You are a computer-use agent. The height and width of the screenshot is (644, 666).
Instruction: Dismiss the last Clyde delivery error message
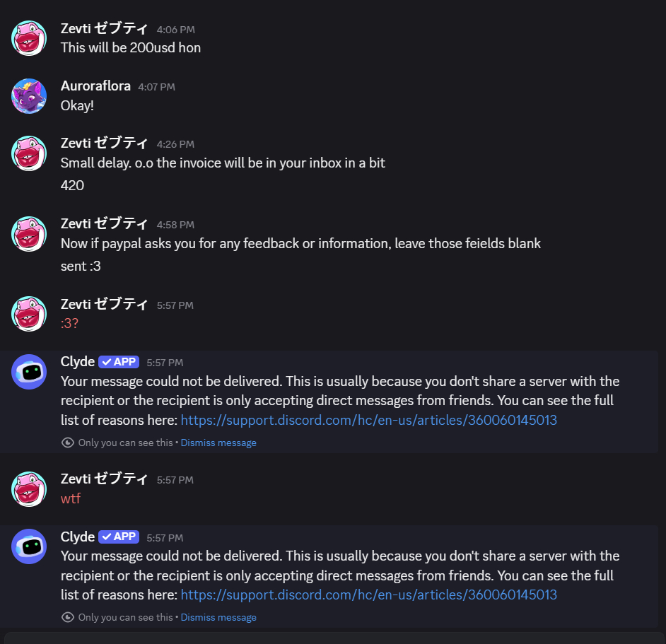click(x=218, y=617)
